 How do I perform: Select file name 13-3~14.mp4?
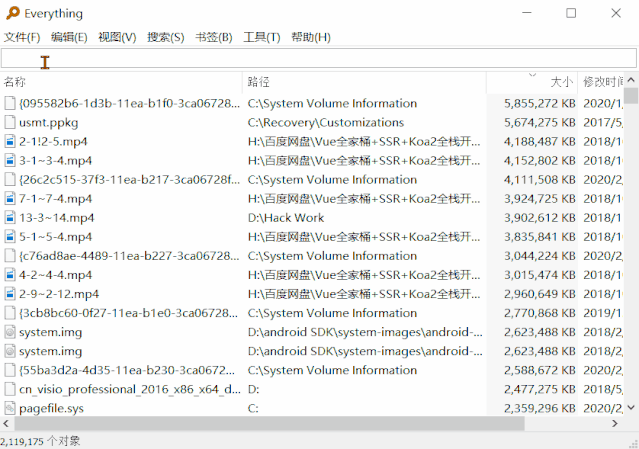point(57,218)
